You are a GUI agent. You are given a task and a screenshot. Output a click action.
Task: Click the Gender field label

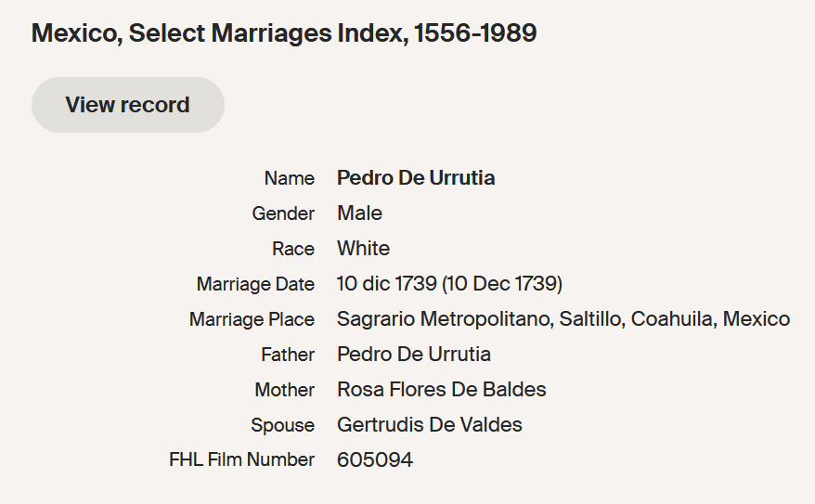tap(283, 213)
